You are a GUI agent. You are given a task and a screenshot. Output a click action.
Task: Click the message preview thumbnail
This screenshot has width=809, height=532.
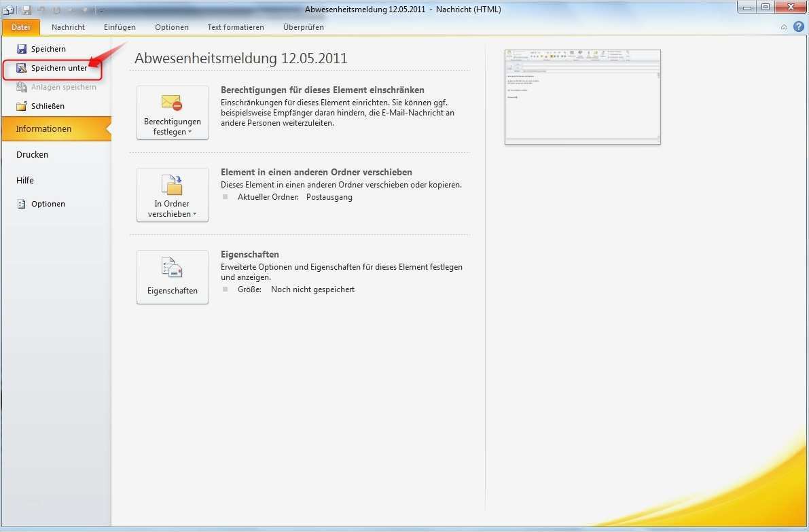tap(583, 97)
